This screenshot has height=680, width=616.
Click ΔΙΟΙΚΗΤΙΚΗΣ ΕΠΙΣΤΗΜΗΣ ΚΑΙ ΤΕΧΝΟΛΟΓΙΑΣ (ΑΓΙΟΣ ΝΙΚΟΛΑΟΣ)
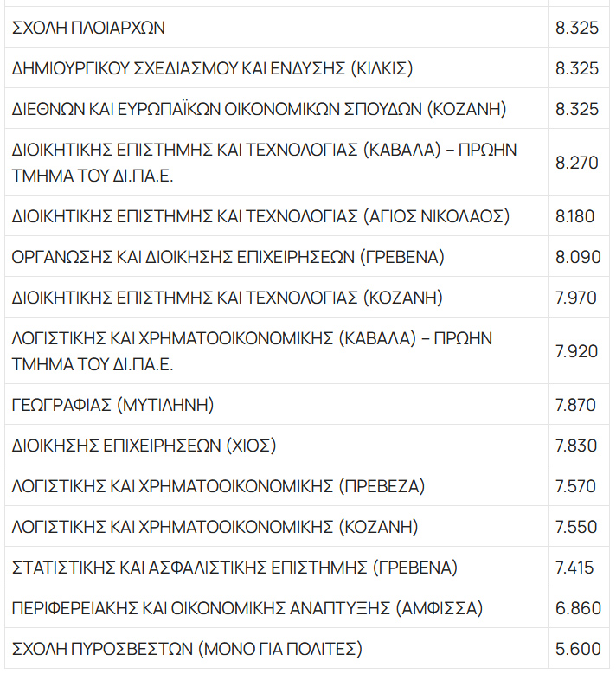pos(261,216)
